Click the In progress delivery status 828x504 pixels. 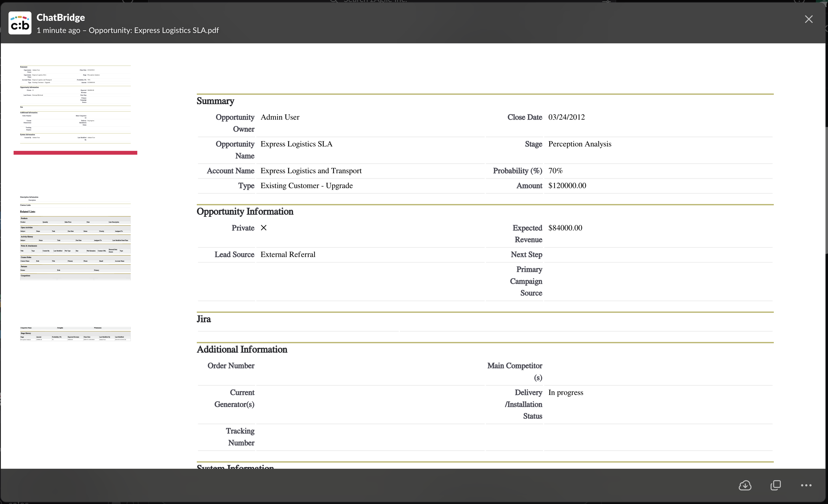(566, 392)
